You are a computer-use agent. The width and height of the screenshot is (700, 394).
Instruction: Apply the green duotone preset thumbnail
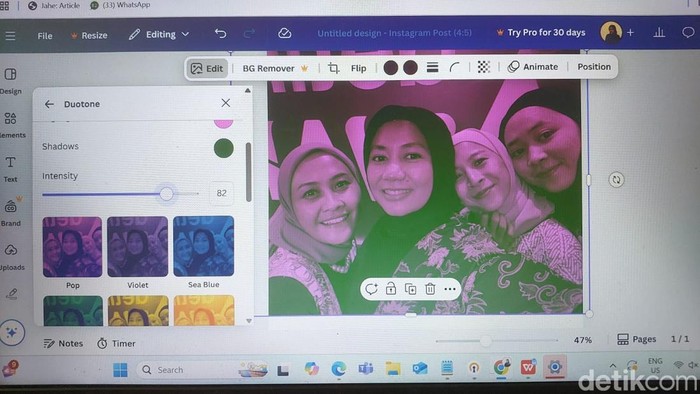(x=73, y=310)
